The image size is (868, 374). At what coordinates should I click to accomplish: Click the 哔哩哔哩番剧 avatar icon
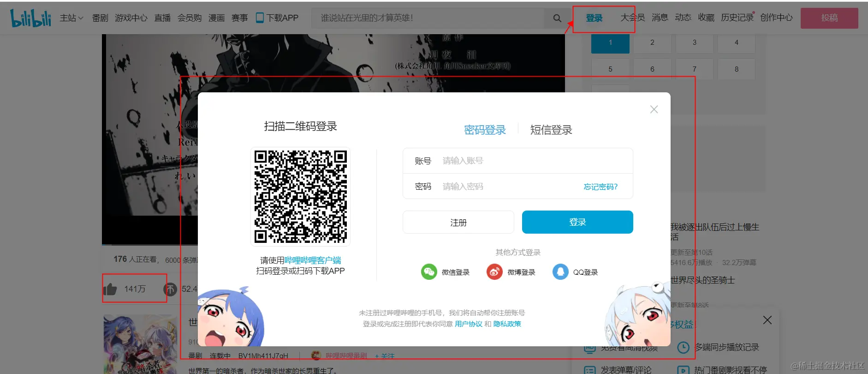coord(316,355)
